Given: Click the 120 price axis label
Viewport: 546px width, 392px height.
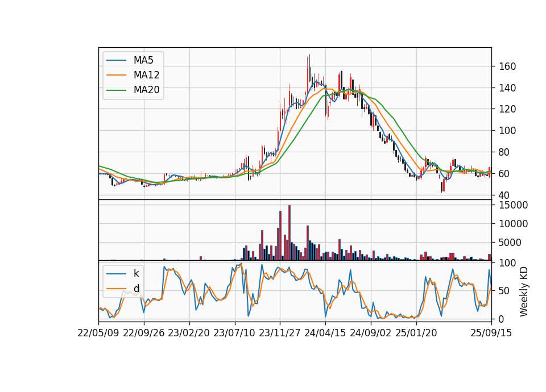Looking at the screenshot, I should click(x=507, y=109).
